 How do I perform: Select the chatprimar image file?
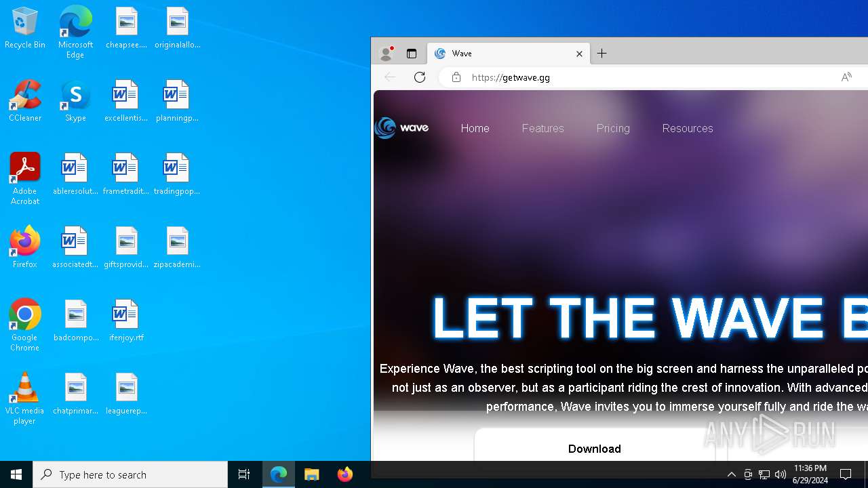pos(75,394)
